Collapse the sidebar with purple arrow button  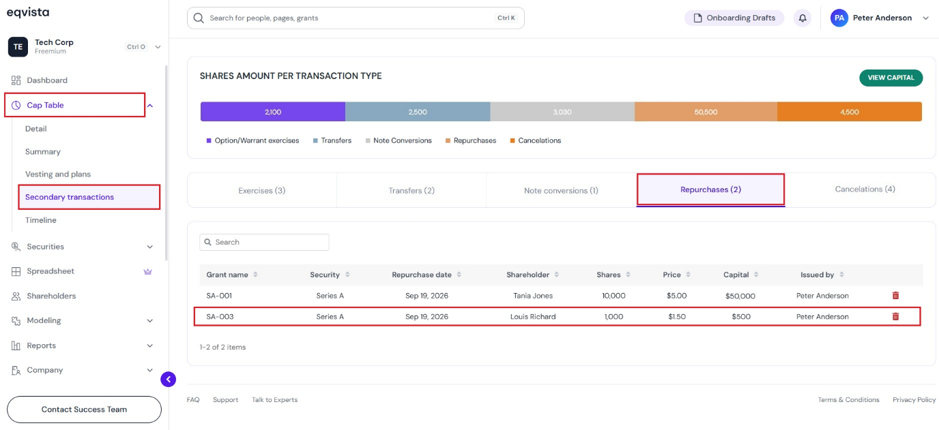(x=168, y=379)
